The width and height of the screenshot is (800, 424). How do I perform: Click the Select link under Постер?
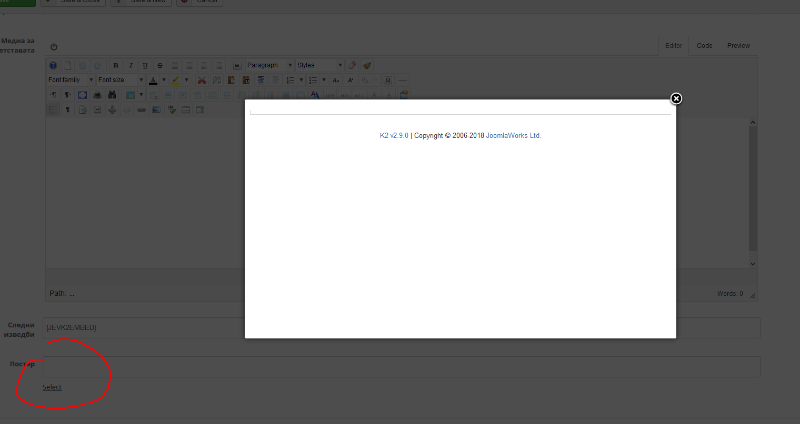click(52, 387)
